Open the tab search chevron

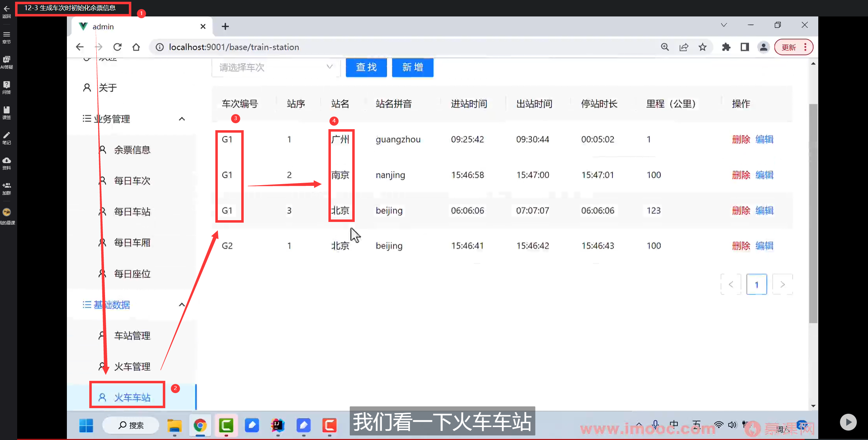pyautogui.click(x=724, y=25)
